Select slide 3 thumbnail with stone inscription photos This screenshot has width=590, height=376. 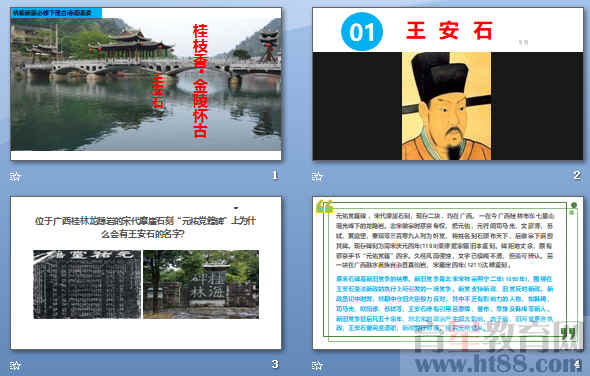(146, 273)
